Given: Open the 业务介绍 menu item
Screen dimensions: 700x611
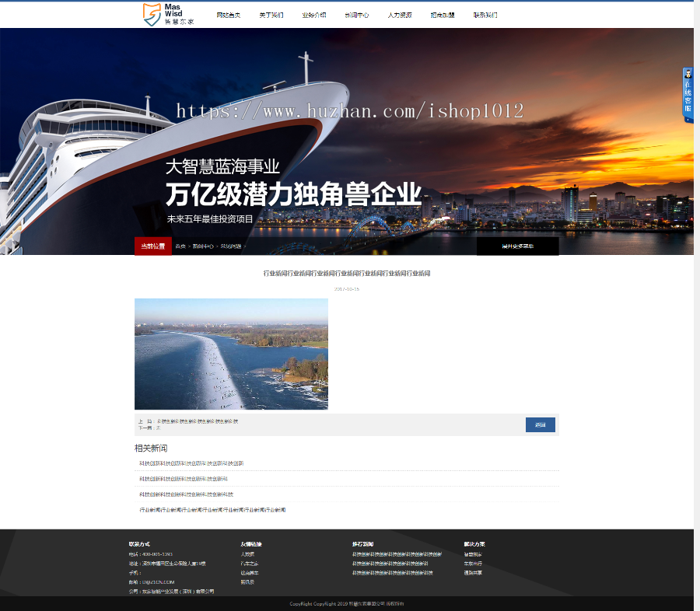Looking at the screenshot, I should [x=314, y=16].
